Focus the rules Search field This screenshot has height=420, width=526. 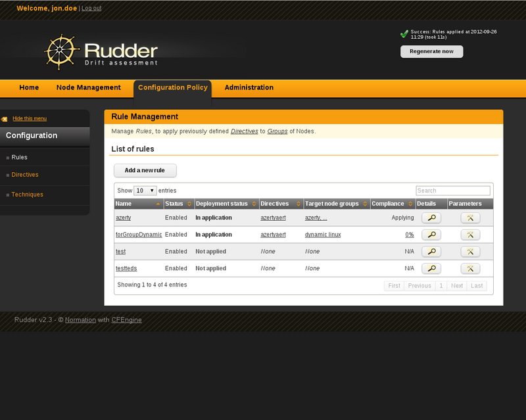click(453, 191)
